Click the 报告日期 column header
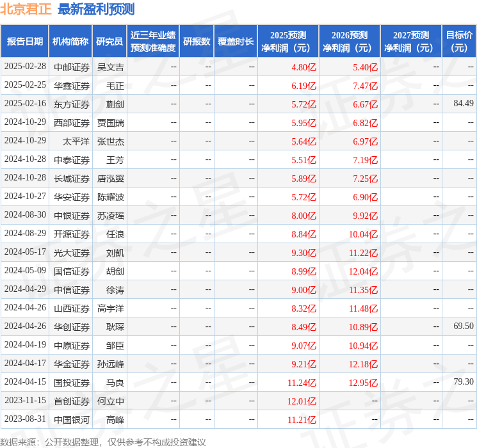477x448 pixels. pos(24,42)
